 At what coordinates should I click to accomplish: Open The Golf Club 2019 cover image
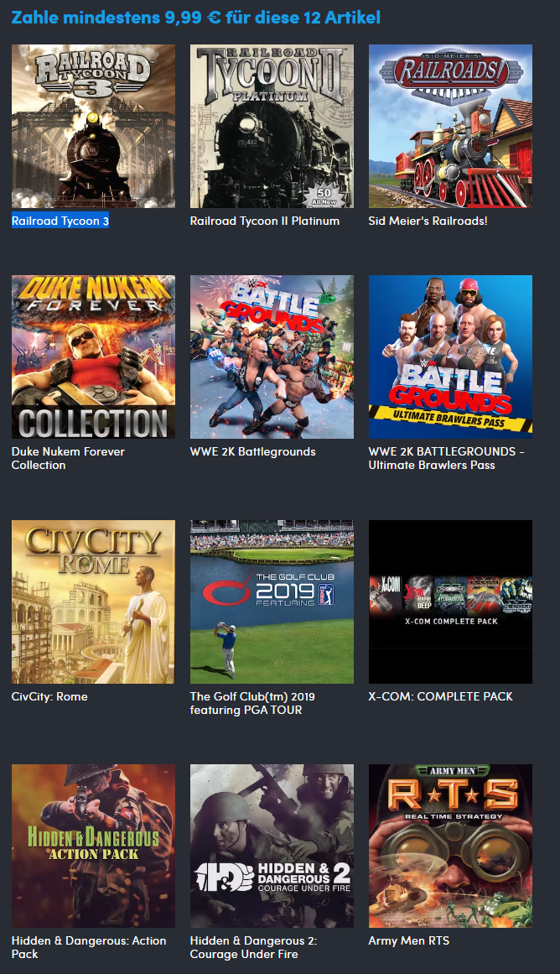pos(272,602)
